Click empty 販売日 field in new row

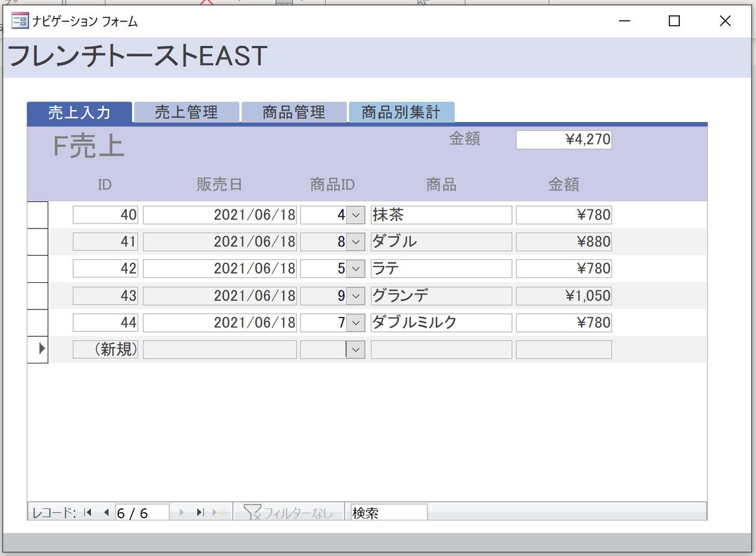click(220, 349)
